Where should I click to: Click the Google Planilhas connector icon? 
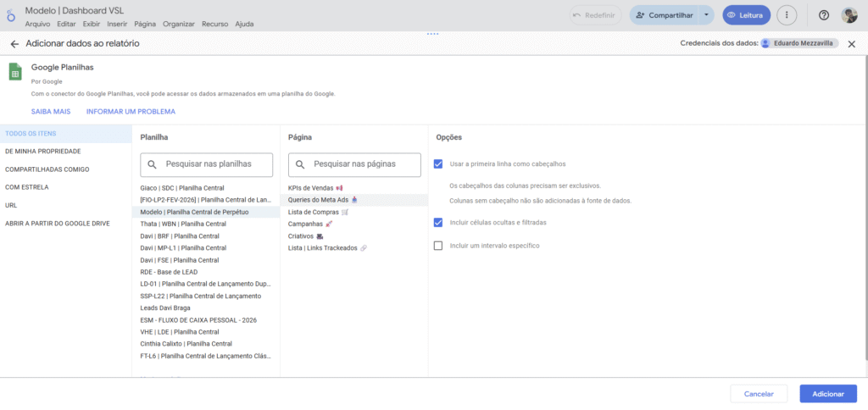click(x=14, y=72)
